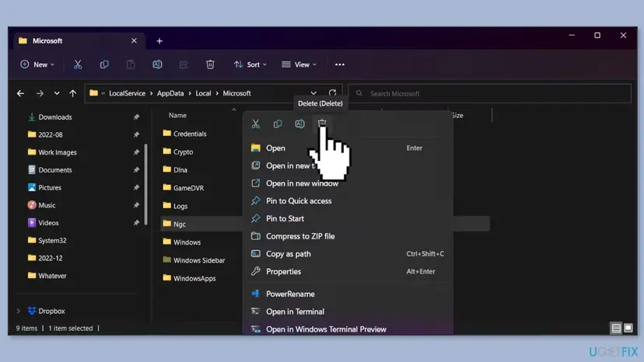Click the Rename icon in the toolbar

tap(157, 64)
